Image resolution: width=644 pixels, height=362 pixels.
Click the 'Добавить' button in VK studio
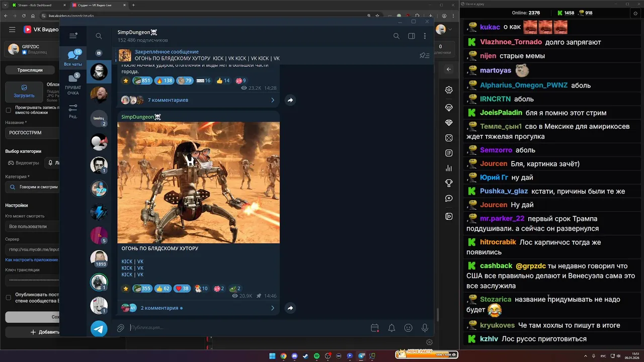[x=33, y=332]
